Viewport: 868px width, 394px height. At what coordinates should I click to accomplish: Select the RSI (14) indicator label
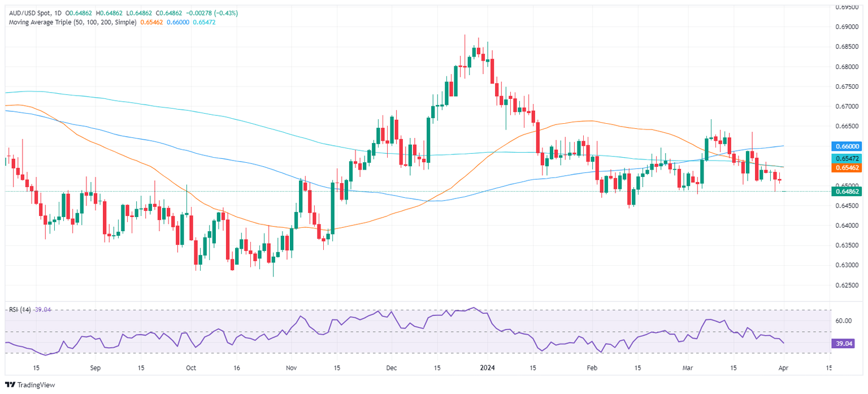tap(20, 310)
